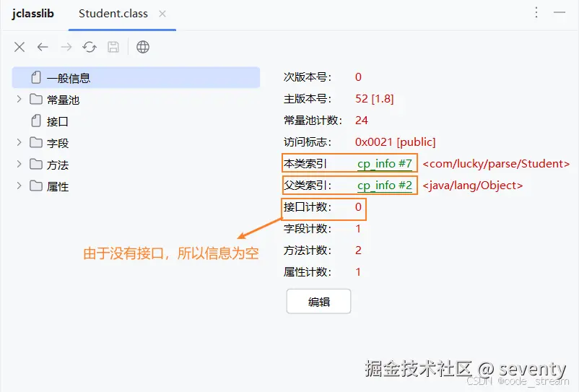Click the 属性计数 label
The width and height of the screenshot is (579, 392).
pyautogui.click(x=308, y=272)
